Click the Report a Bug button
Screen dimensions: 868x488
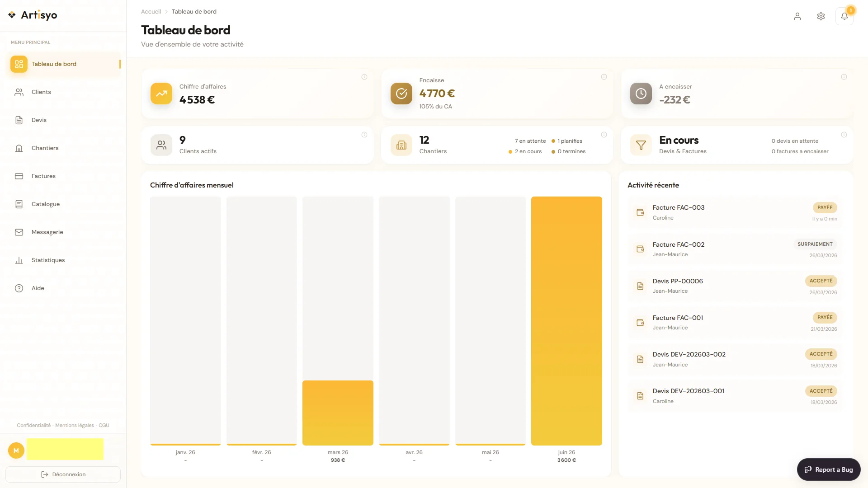pyautogui.click(x=829, y=470)
